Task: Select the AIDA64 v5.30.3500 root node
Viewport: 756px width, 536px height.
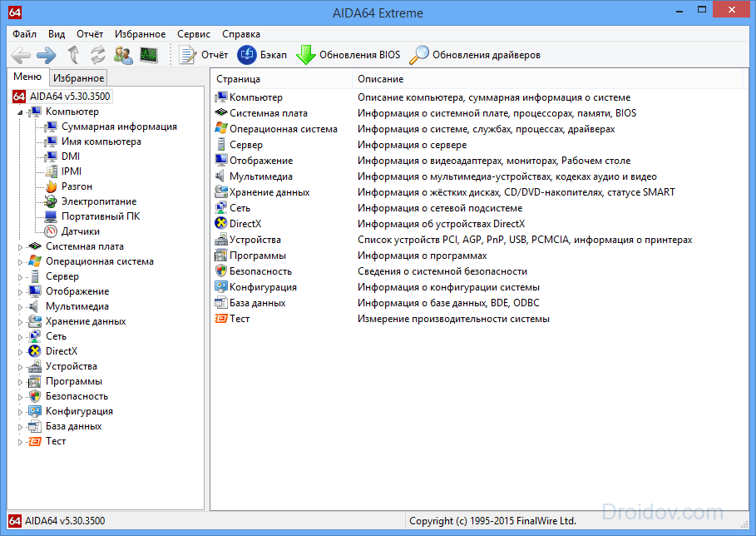Action: click(x=70, y=97)
